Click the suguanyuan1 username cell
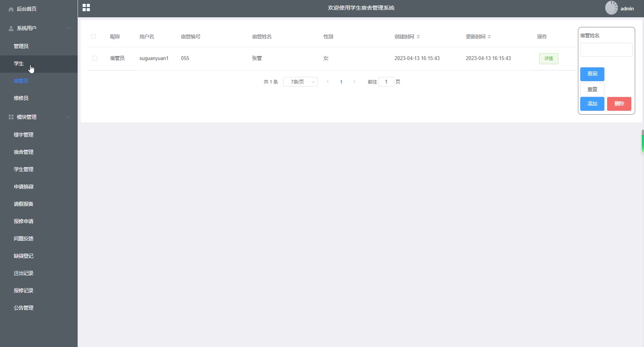This screenshot has width=644, height=347. click(154, 58)
